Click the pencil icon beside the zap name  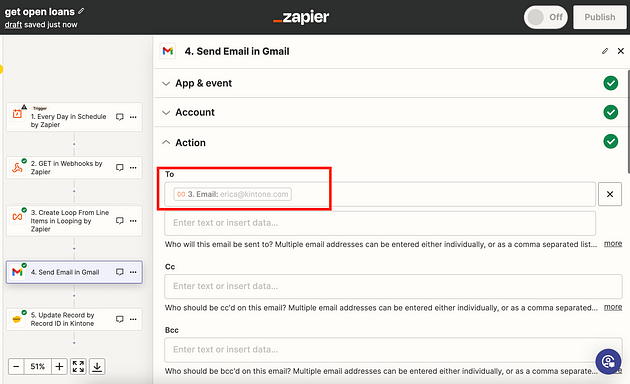(x=81, y=11)
